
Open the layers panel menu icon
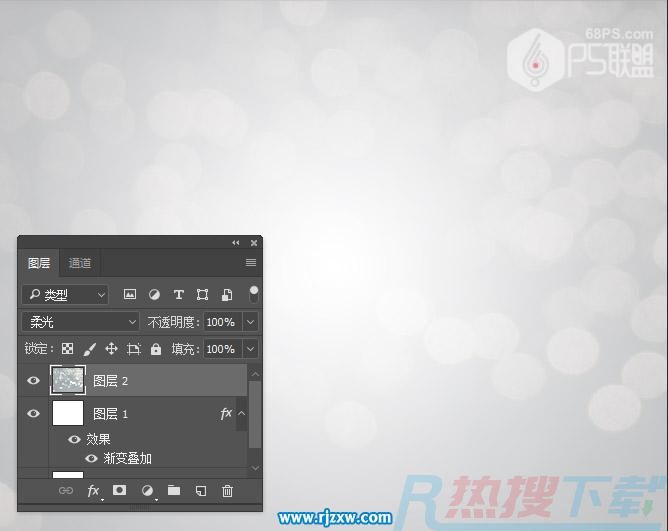tap(250, 263)
